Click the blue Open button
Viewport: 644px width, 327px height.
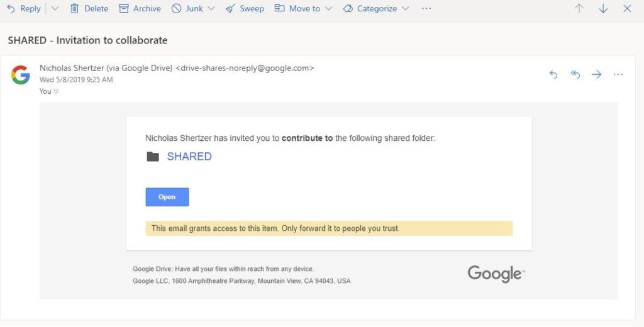(x=167, y=197)
